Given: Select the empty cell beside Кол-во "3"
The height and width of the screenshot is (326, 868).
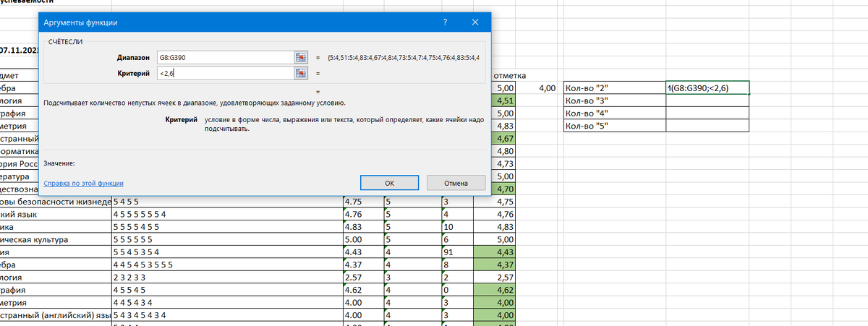Looking at the screenshot, I should 707,101.
